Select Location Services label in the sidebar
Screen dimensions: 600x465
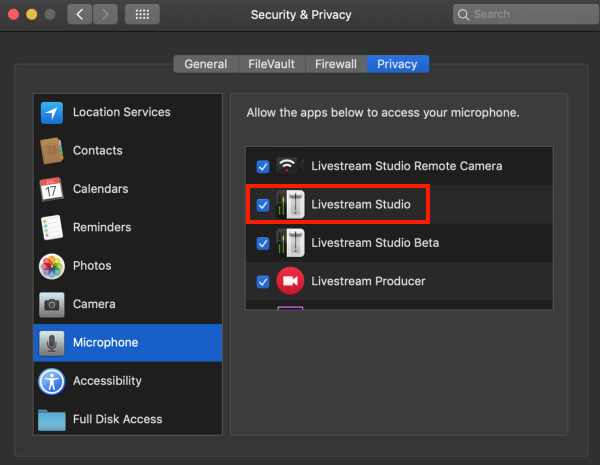pyautogui.click(x=122, y=112)
